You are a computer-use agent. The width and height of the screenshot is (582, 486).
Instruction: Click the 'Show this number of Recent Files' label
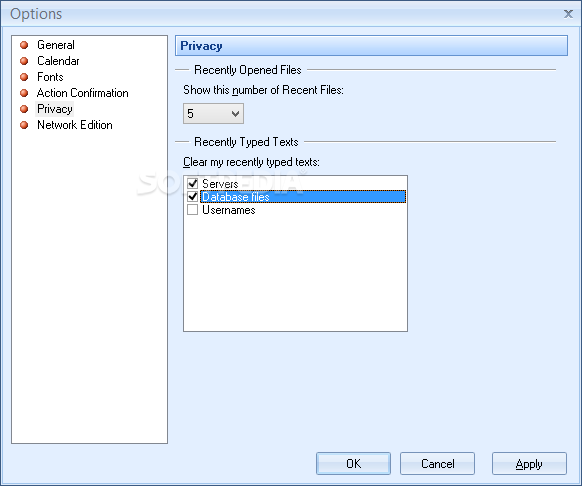[x=263, y=90]
